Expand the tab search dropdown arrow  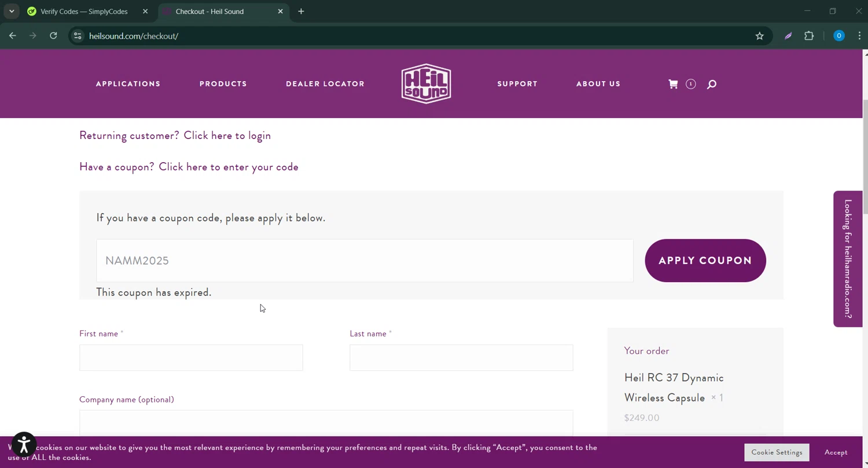[x=12, y=12]
